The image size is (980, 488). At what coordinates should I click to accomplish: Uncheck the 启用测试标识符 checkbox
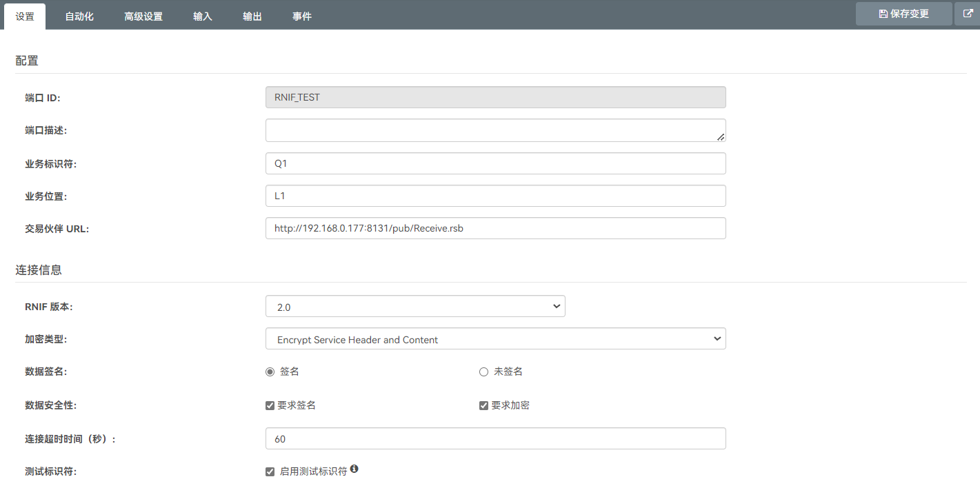point(270,472)
